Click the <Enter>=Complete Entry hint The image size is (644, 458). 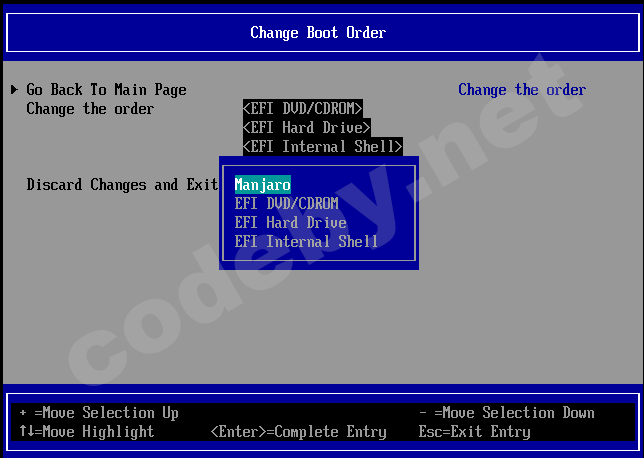[x=299, y=431]
